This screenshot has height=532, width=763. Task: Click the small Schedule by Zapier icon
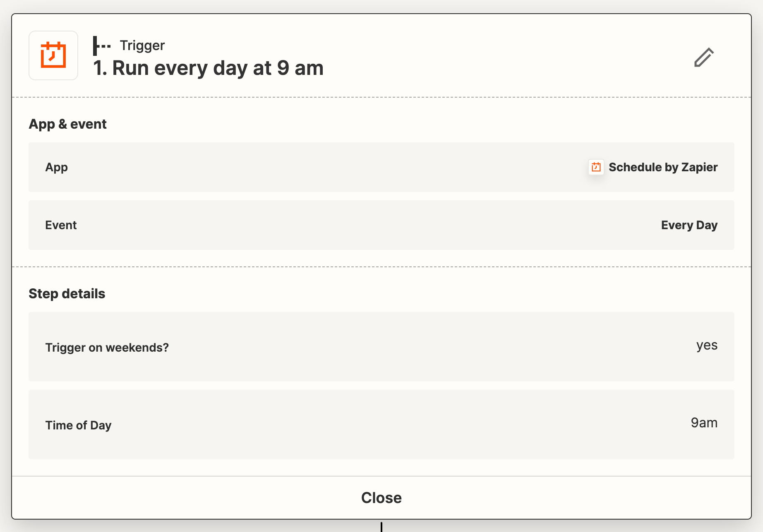pyautogui.click(x=596, y=167)
